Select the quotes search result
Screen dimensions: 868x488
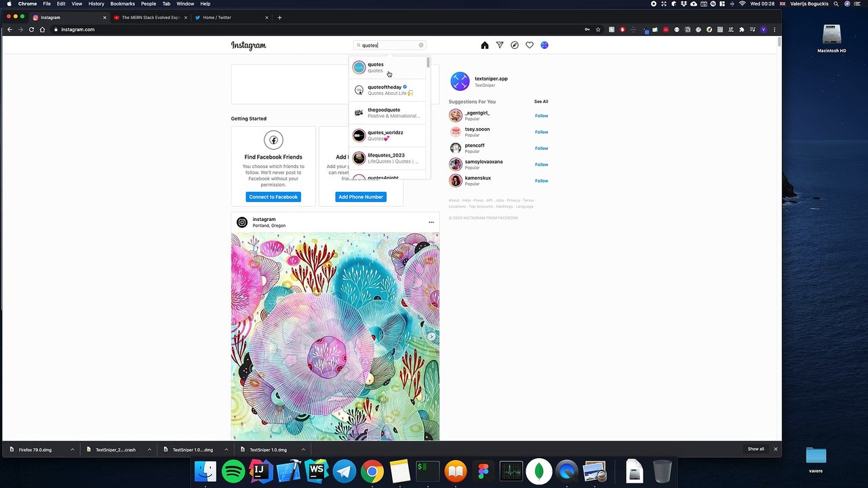388,67
